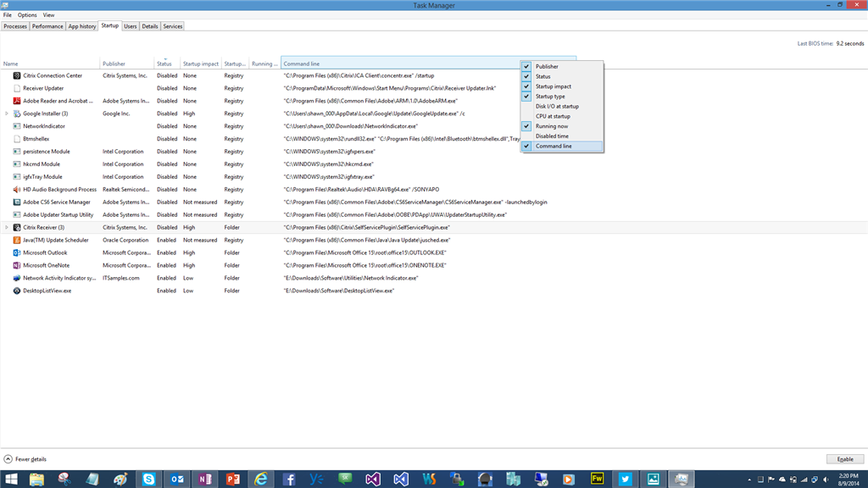868x488 pixels.
Task: Open File Explorer from the taskbar
Action: click(36, 480)
